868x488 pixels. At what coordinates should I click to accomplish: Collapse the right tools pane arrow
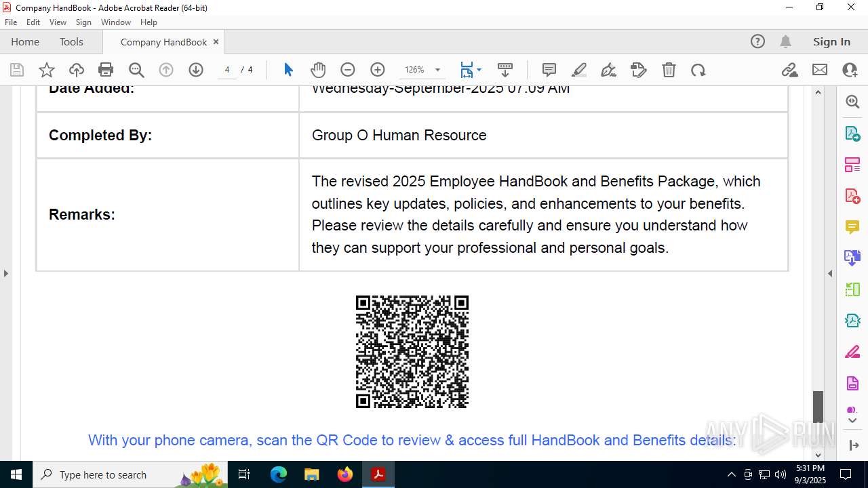830,273
